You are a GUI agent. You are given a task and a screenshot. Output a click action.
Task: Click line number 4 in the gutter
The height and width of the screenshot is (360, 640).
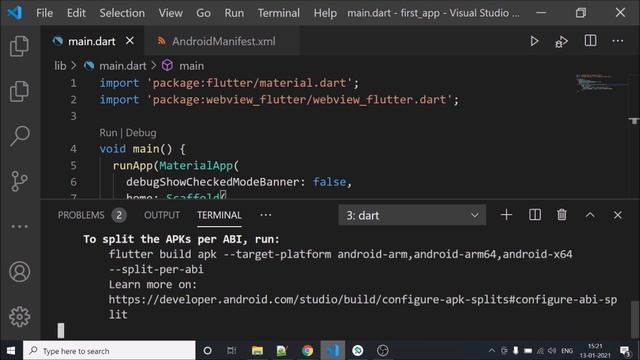pos(73,149)
